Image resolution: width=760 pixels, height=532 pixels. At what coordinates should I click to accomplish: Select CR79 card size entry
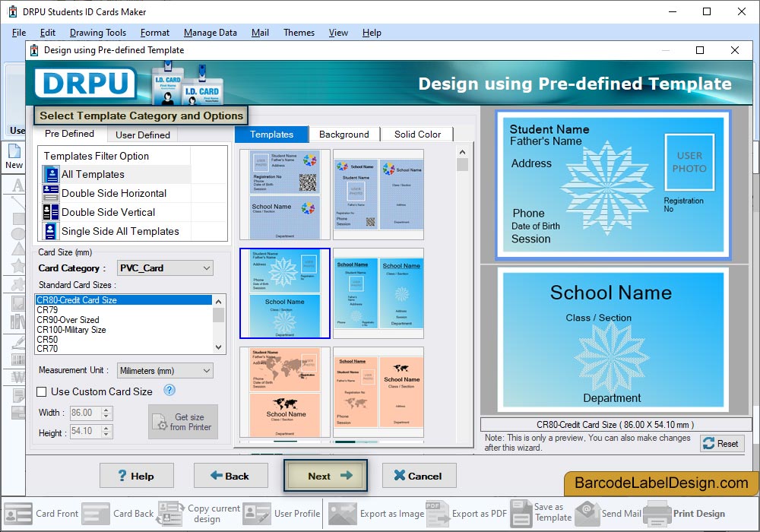click(124, 309)
